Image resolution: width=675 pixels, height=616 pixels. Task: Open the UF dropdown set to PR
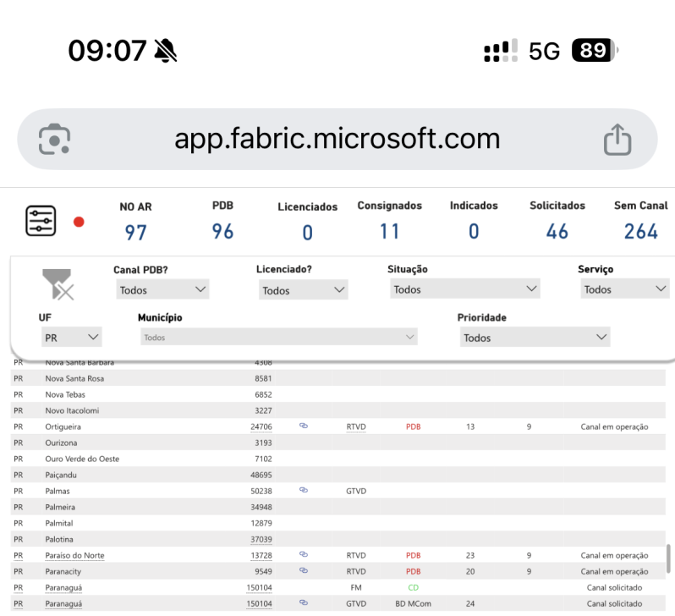click(x=71, y=337)
